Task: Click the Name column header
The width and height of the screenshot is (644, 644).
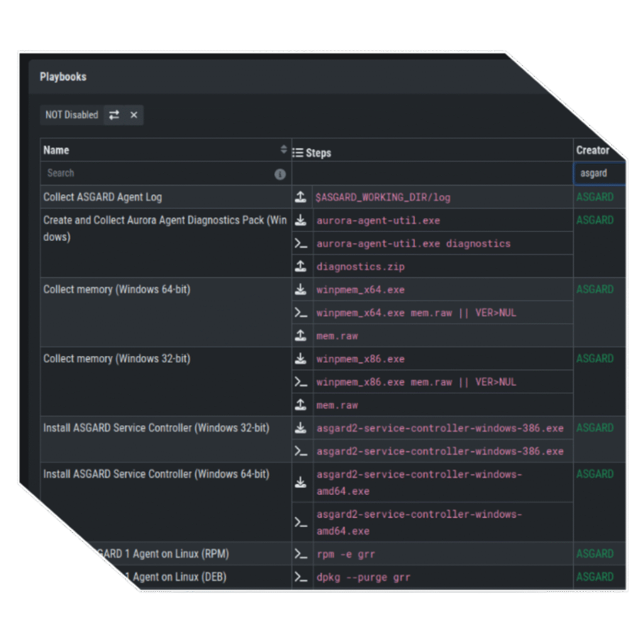Action: (56, 150)
